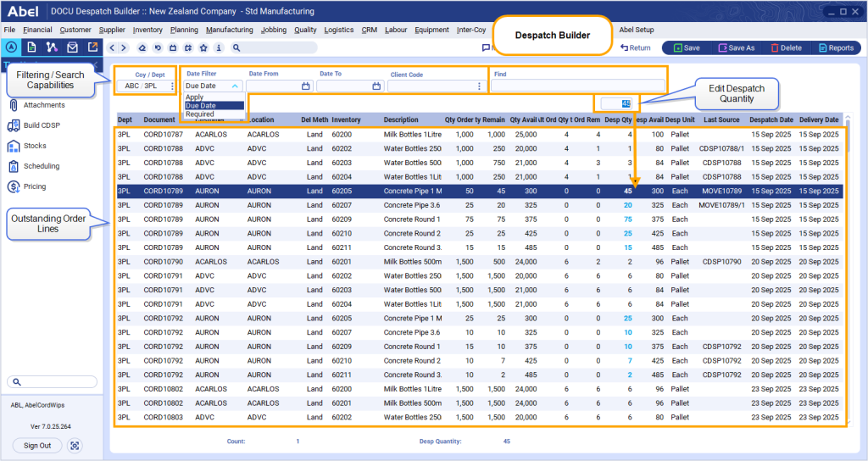This screenshot has width=868, height=461.
Task: Open the Coy / Dept selector dots
Action: pyautogui.click(x=172, y=86)
